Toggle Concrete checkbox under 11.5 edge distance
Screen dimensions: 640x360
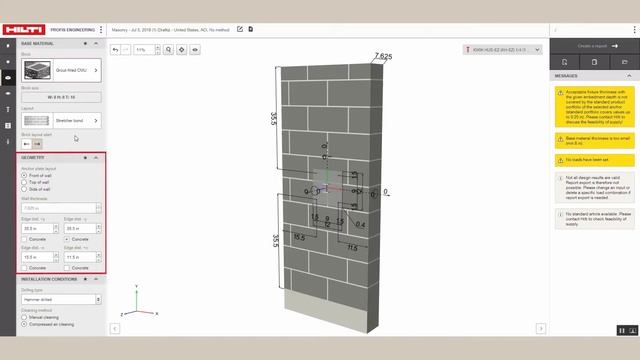pyautogui.click(x=67, y=268)
